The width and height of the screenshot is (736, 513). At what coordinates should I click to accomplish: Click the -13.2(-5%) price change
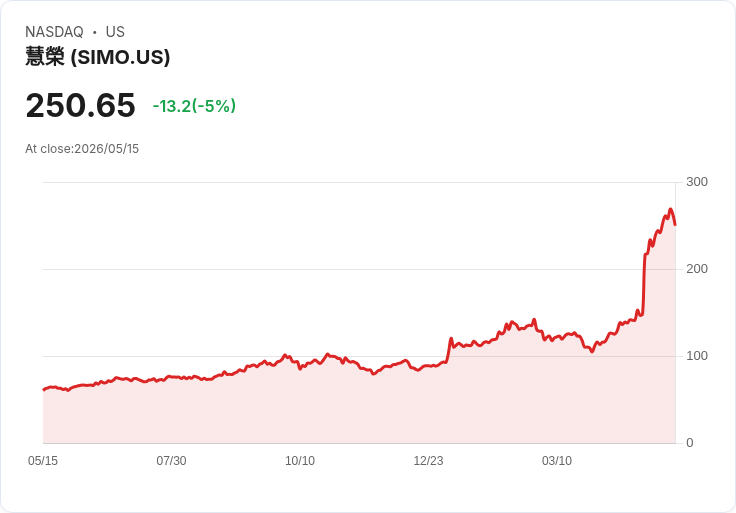coord(194,106)
